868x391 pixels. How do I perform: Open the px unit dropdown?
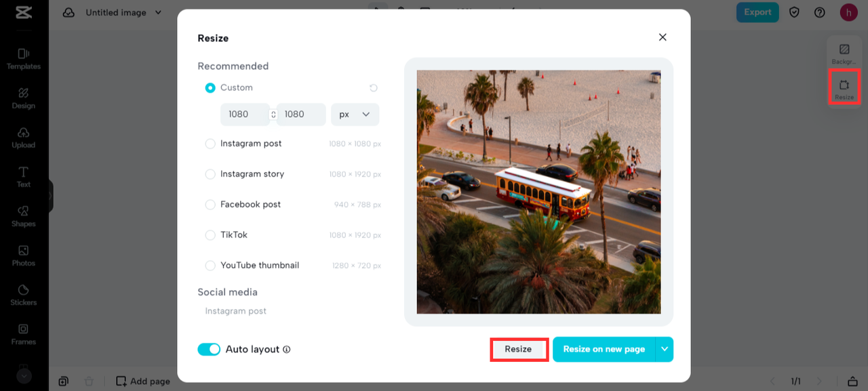355,115
